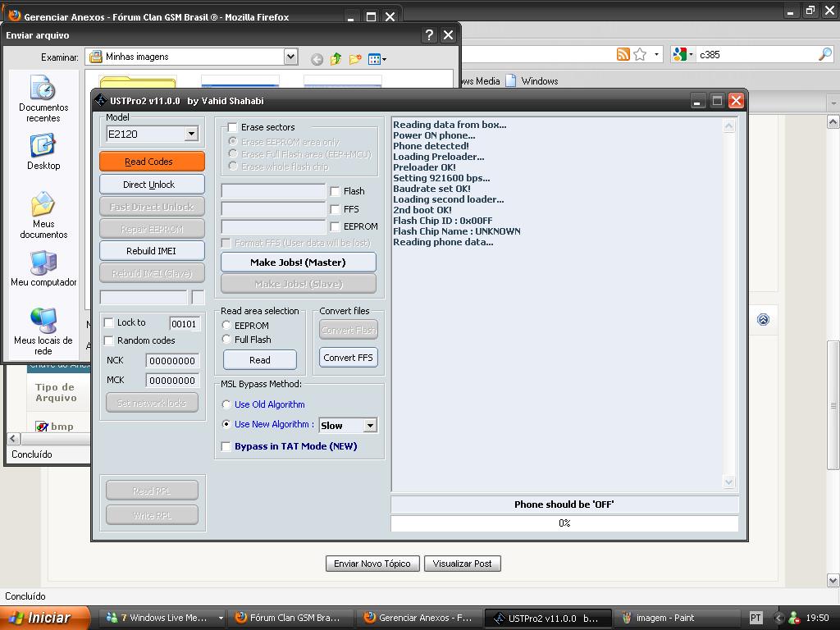
Task: Click the MCK code input field
Action: (172, 381)
